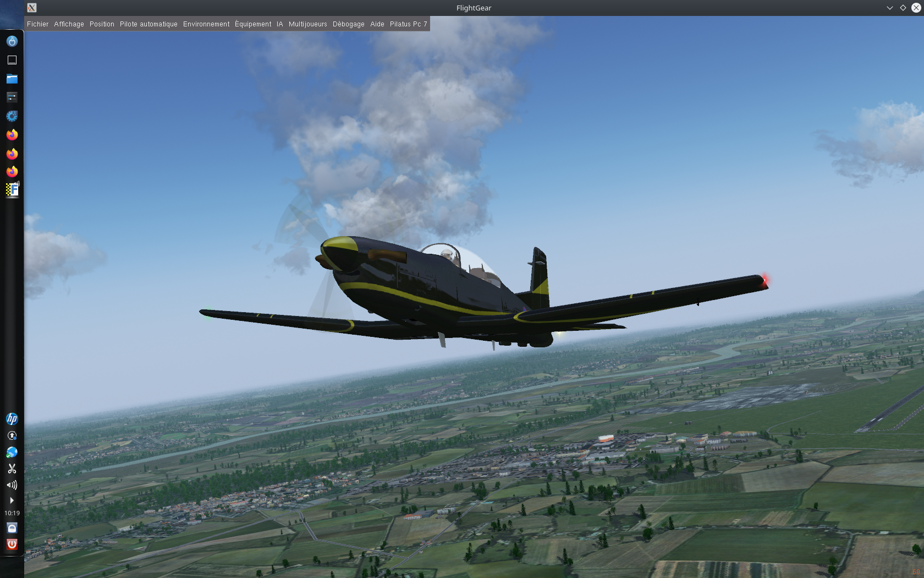Open the software updates tray icon
The width and height of the screenshot is (924, 578).
(12, 435)
